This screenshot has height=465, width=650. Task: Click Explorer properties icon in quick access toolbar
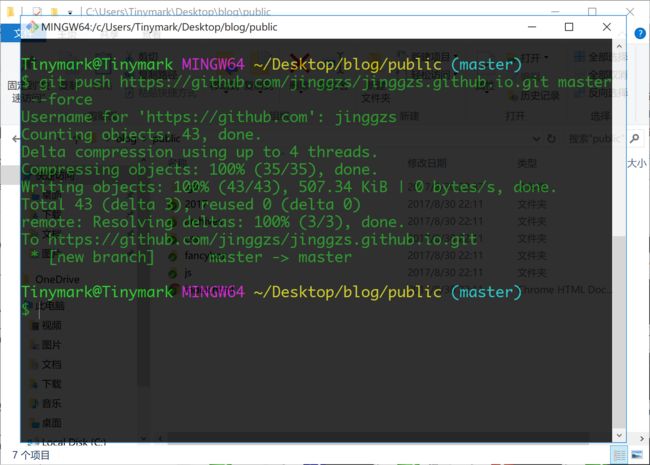pos(37,12)
